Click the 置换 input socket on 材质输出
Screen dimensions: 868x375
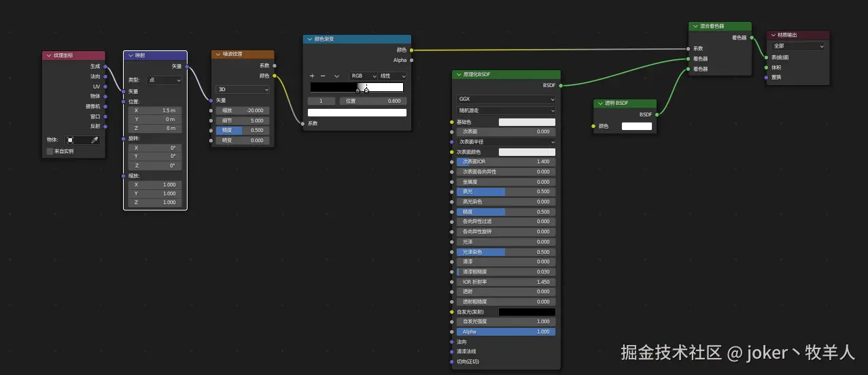click(766, 77)
